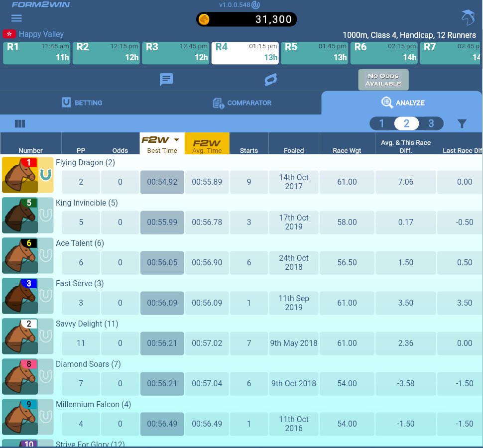Click Savvy Delight (11) name

[87, 324]
